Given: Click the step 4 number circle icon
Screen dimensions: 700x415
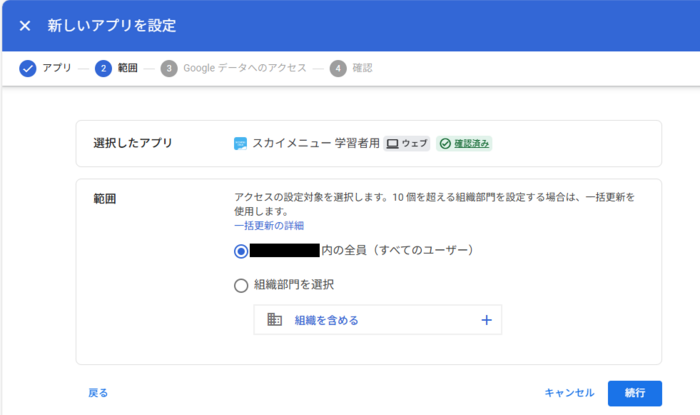Looking at the screenshot, I should [339, 68].
